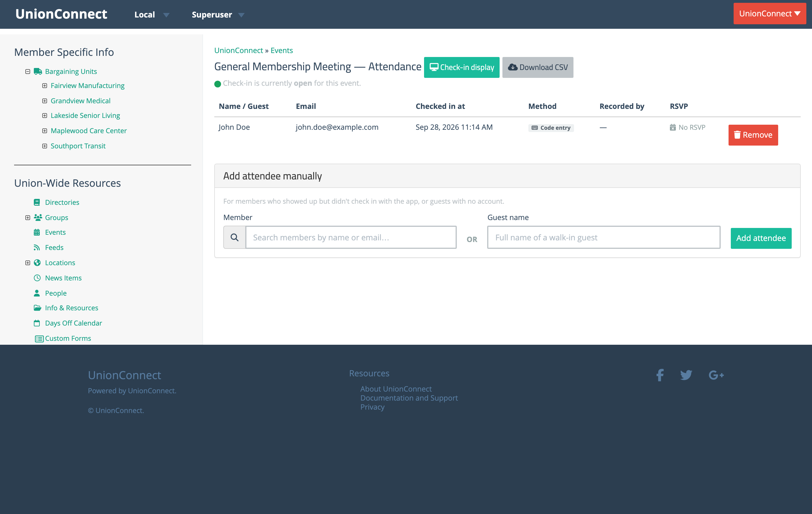Click the UnionConnect breadcrumb link
Viewport: 812px width, 514px height.
point(239,50)
